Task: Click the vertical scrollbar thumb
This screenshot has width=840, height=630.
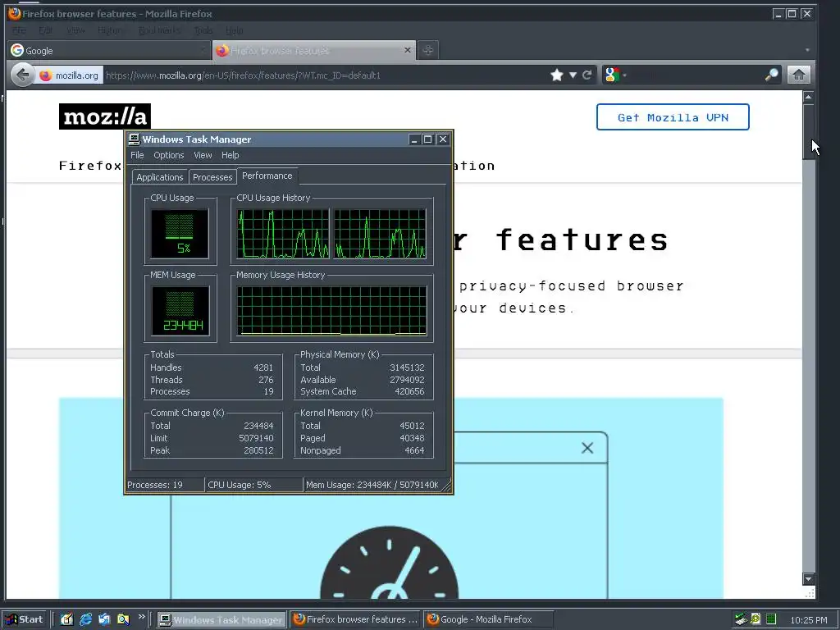Action: pos(808,132)
